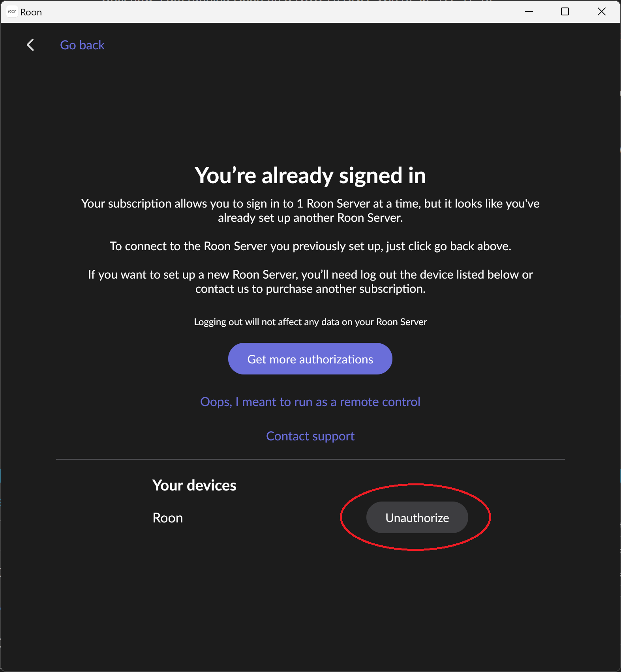Maximize the Roon window
Viewport: 621px width, 672px height.
[x=565, y=12]
